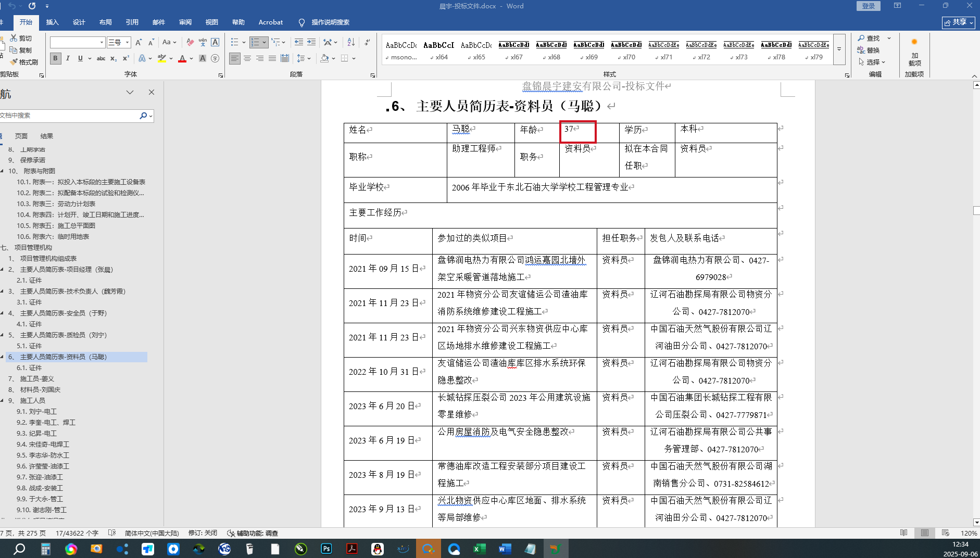Click the Clear Formatting eraser icon
Image resolution: width=980 pixels, height=558 pixels.
[190, 42]
